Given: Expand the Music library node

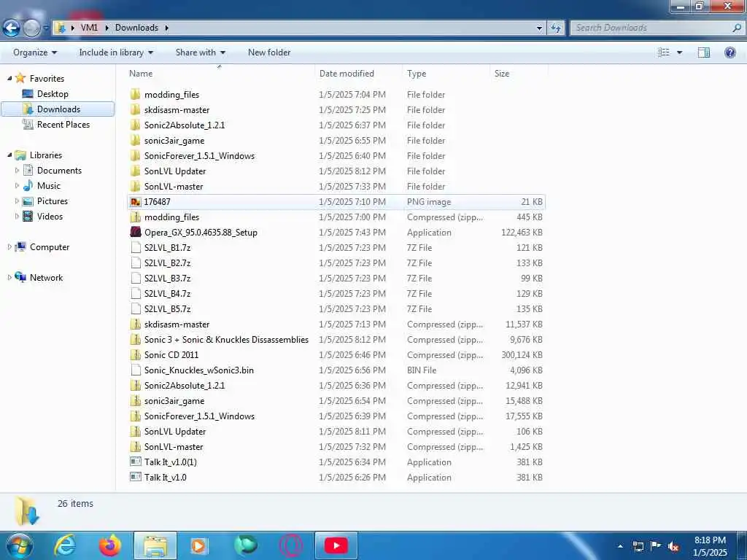Looking at the screenshot, I should click(18, 186).
